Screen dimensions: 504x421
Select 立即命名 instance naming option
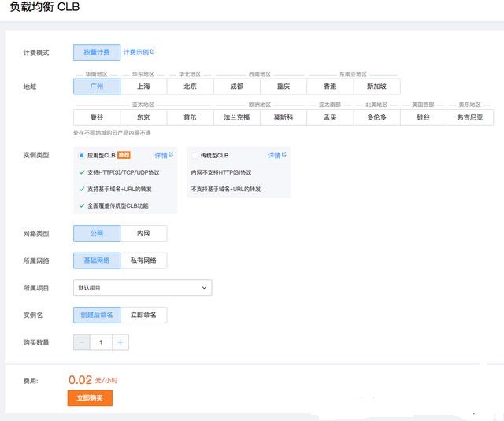(143, 315)
